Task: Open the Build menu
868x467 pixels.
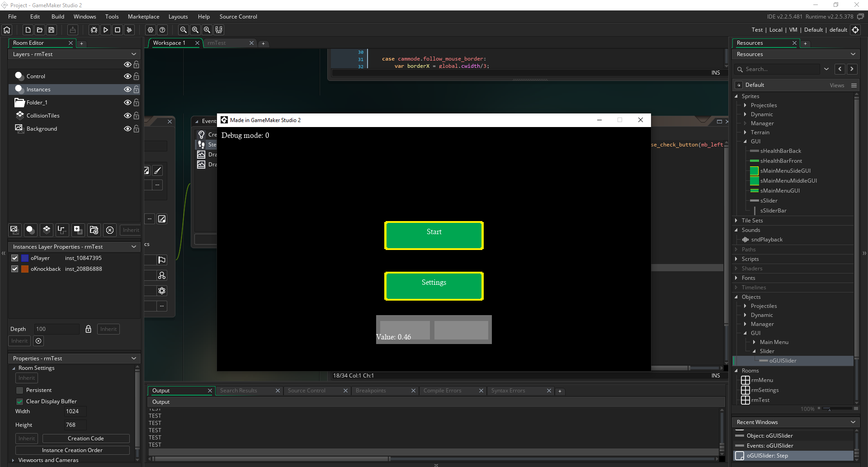Action: [x=58, y=17]
